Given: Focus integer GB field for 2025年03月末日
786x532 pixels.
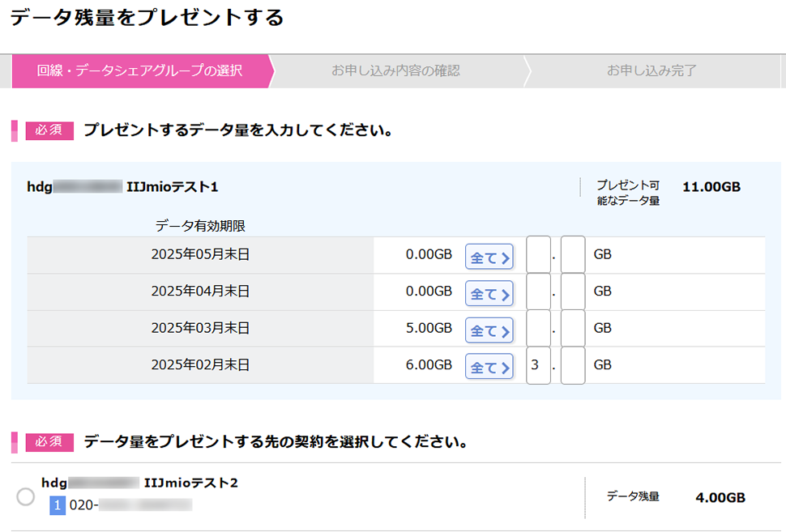Looking at the screenshot, I should tap(538, 328).
